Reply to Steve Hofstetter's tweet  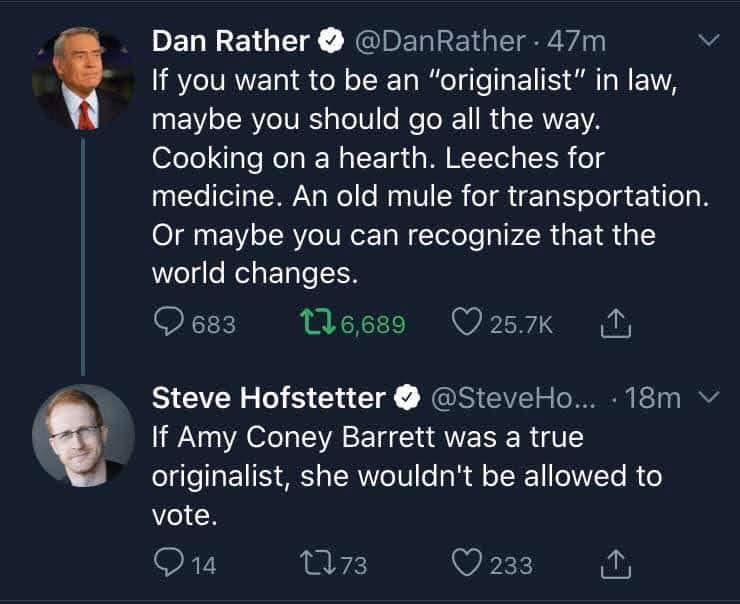168,564
